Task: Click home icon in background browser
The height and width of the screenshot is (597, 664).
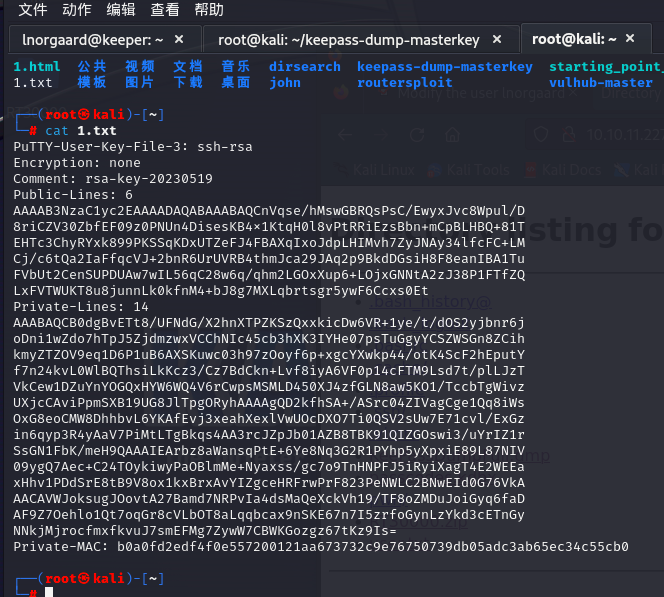Action: point(452,135)
